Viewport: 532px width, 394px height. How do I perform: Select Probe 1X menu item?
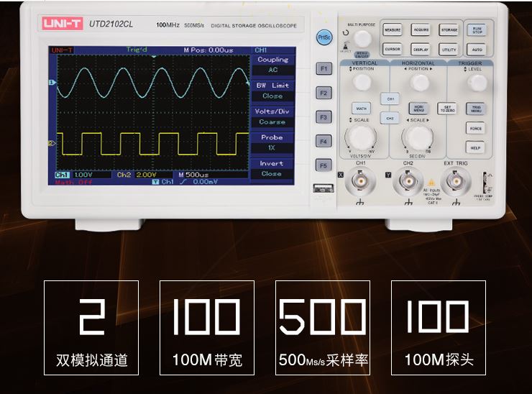(272, 142)
